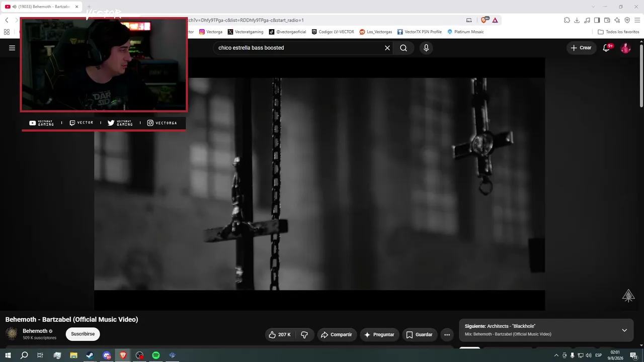Expand the Mix playlist panel chevron

tap(624, 330)
